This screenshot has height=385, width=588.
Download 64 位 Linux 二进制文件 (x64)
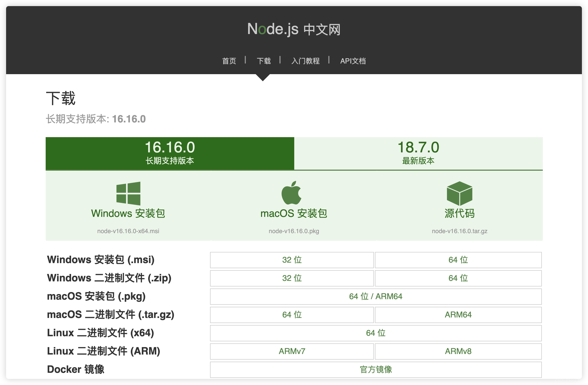click(376, 333)
